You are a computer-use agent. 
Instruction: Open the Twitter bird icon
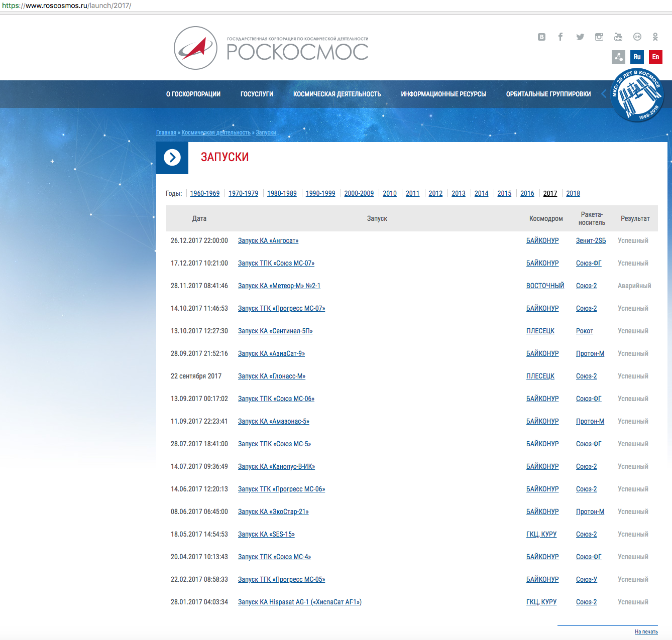(580, 37)
